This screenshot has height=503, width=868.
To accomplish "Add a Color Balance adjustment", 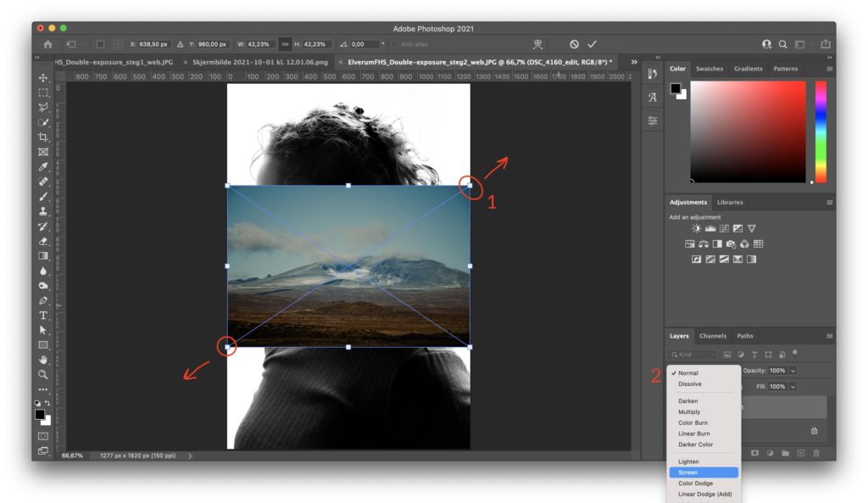I will (704, 243).
